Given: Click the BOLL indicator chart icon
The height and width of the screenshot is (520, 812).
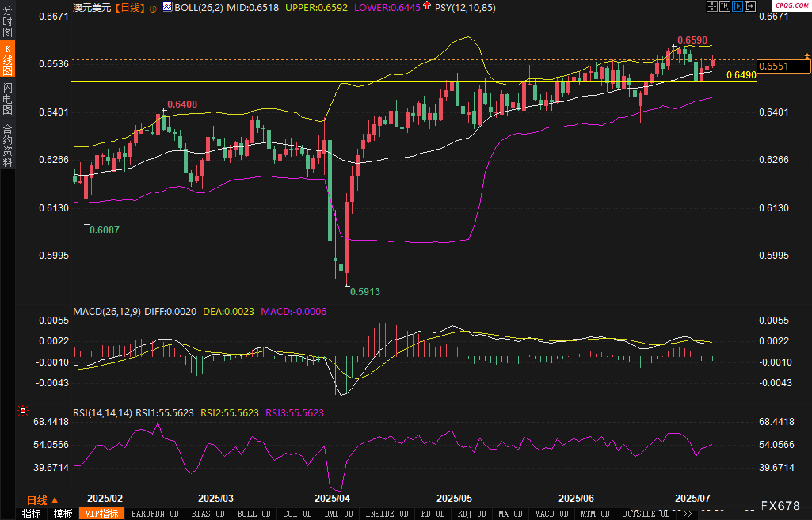Looking at the screenshot, I should pos(168,7).
